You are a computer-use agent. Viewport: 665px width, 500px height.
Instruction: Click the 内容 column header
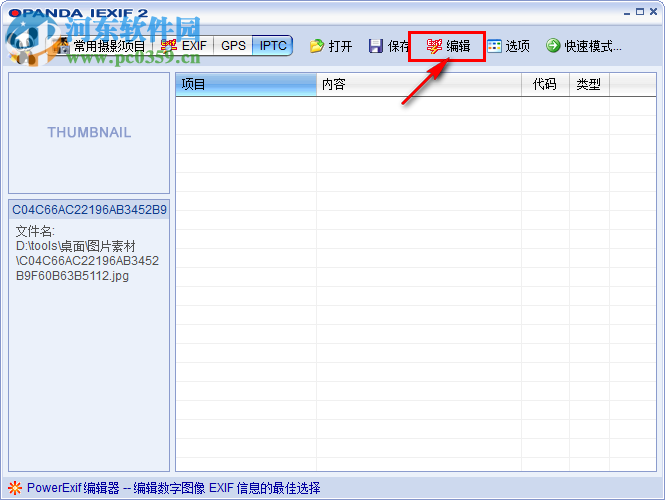tap(419, 84)
